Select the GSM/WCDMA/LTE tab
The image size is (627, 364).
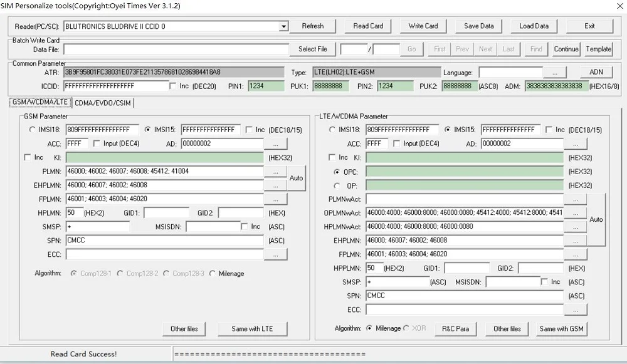coord(40,102)
